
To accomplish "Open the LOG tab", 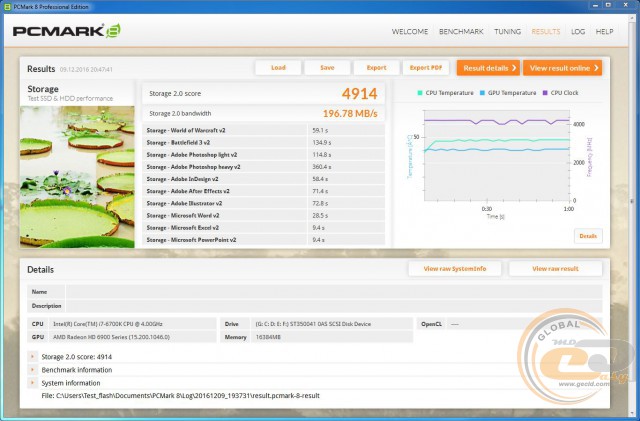I will (x=578, y=31).
